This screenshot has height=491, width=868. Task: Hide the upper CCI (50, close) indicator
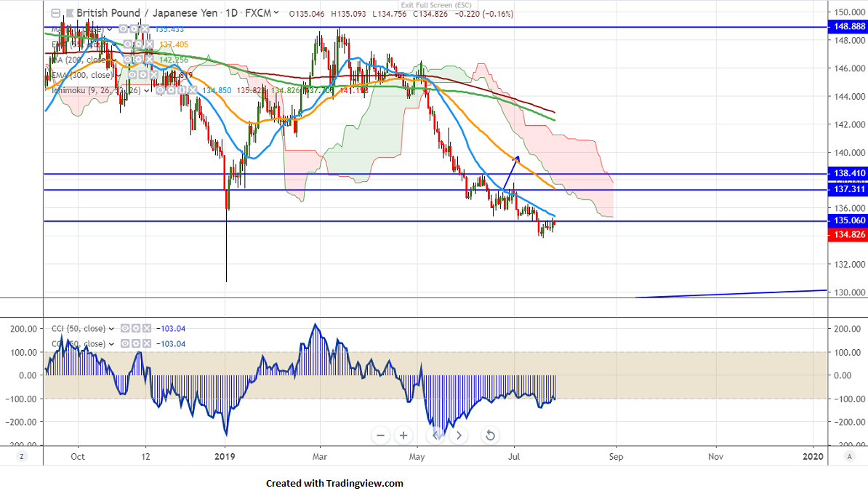[x=125, y=329]
